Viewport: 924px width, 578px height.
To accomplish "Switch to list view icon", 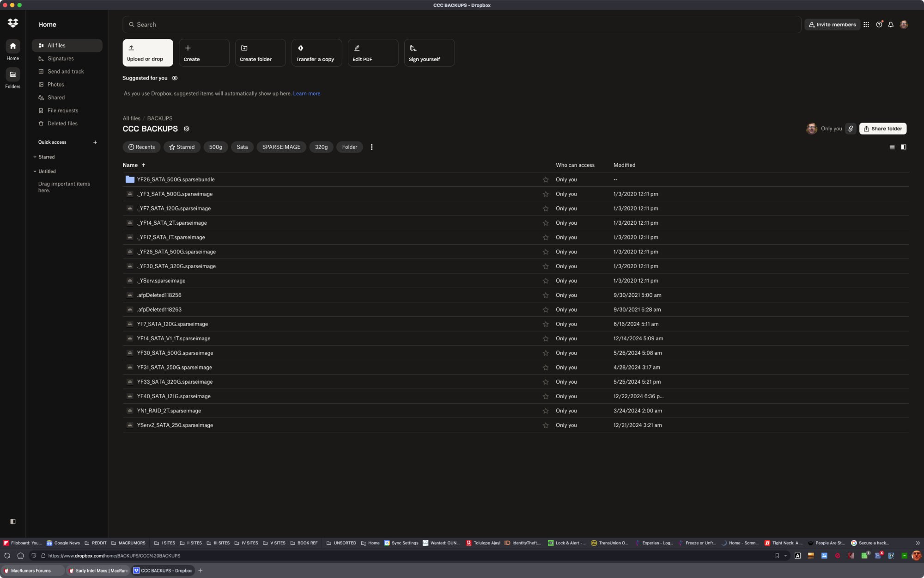I will pyautogui.click(x=892, y=147).
